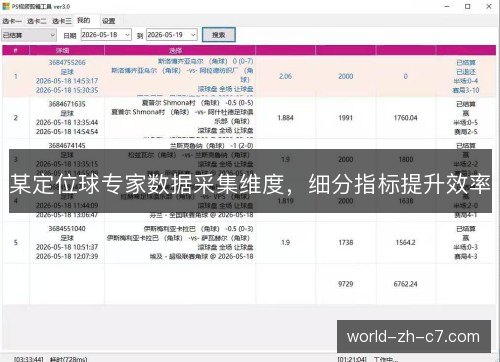Click the stake value 1991
The width and height of the screenshot is (500, 362).
point(346,118)
